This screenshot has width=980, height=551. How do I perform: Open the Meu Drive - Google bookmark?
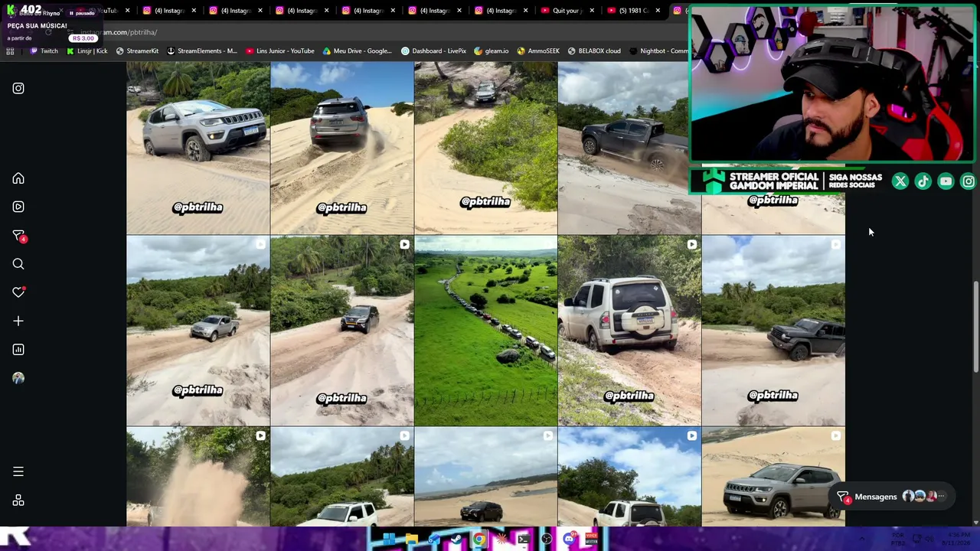(x=358, y=51)
